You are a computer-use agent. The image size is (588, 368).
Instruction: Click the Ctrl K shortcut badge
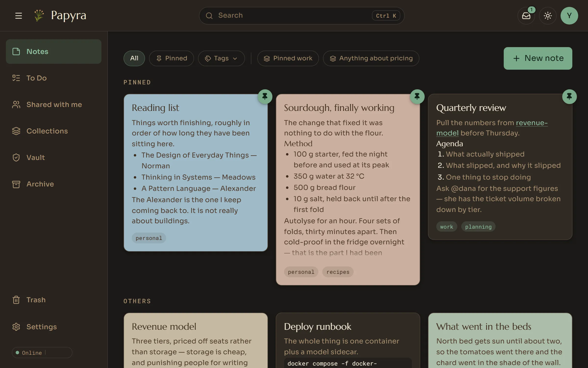point(386,16)
